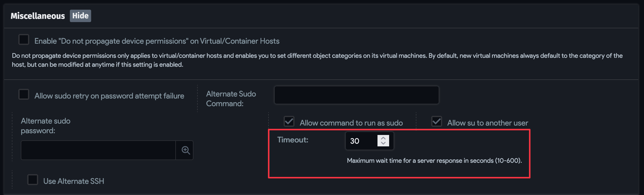Click the "Use Alternate SSH" label text

click(74, 181)
